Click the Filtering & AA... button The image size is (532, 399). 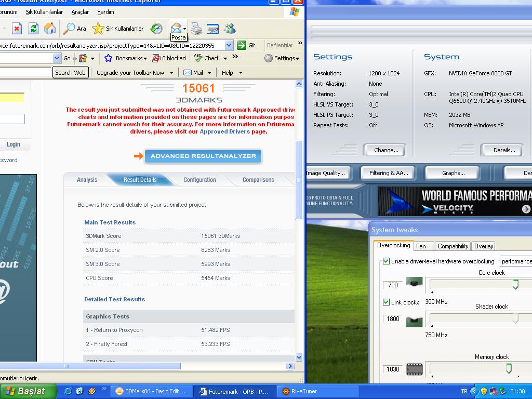pyautogui.click(x=389, y=173)
